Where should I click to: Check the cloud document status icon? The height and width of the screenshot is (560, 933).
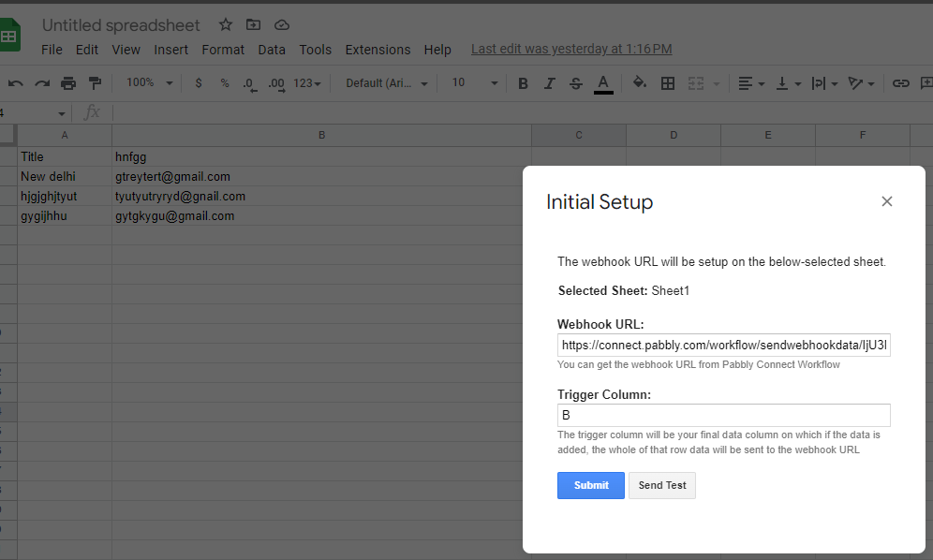point(281,25)
